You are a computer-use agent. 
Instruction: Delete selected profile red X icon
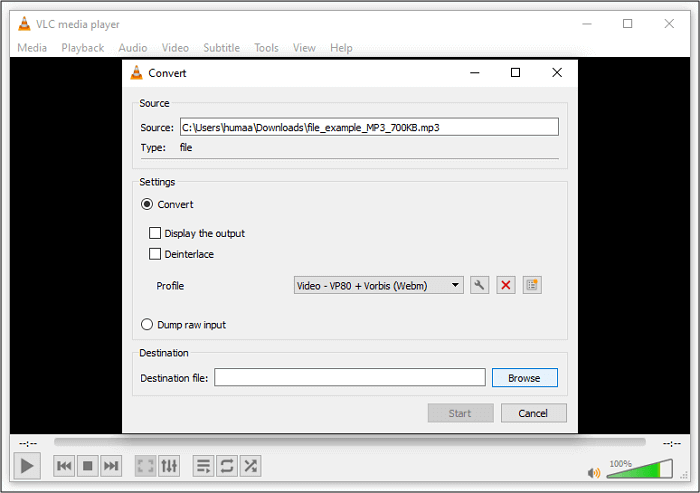[506, 286]
